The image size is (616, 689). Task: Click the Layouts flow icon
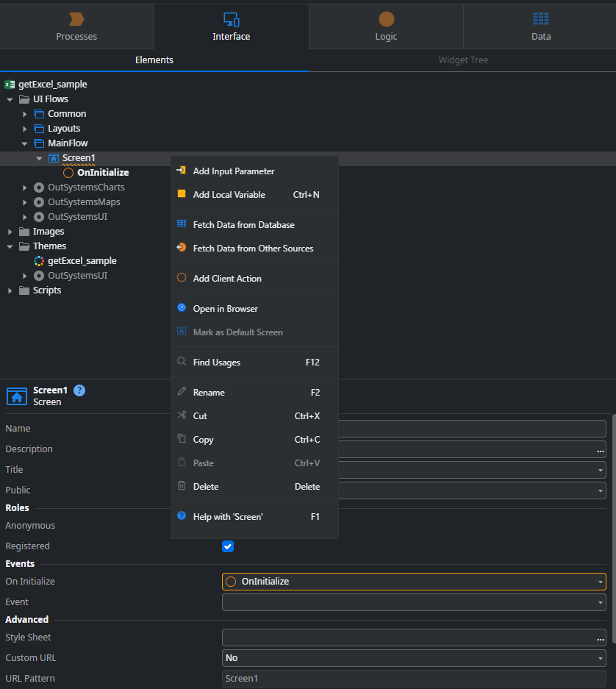(39, 129)
